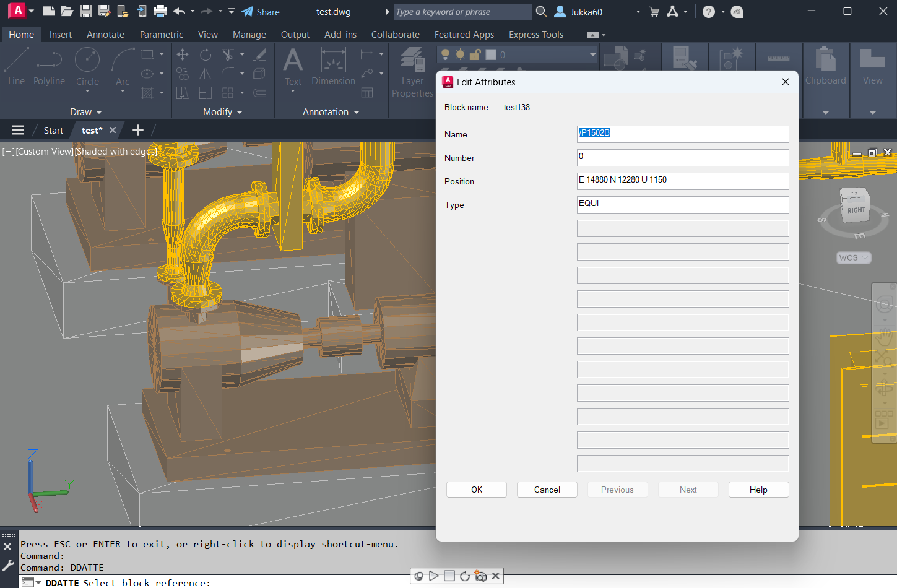Screen dimensions: 897x588
Task: Toggle the layer lock padlock icon
Action: click(x=475, y=55)
